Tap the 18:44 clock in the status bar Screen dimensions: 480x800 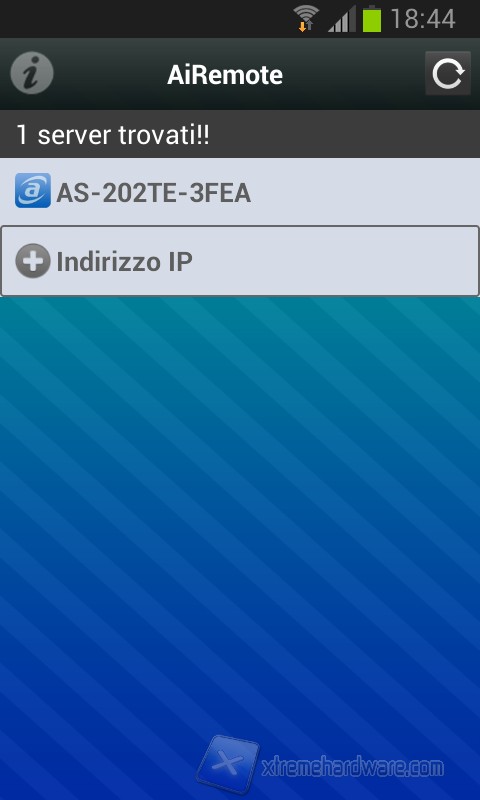[423, 19]
